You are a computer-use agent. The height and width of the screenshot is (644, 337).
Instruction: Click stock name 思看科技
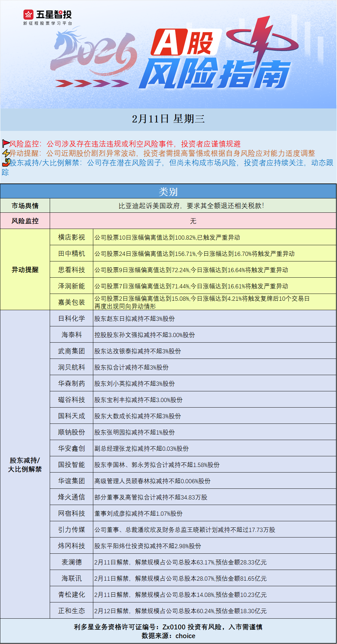click(x=71, y=270)
